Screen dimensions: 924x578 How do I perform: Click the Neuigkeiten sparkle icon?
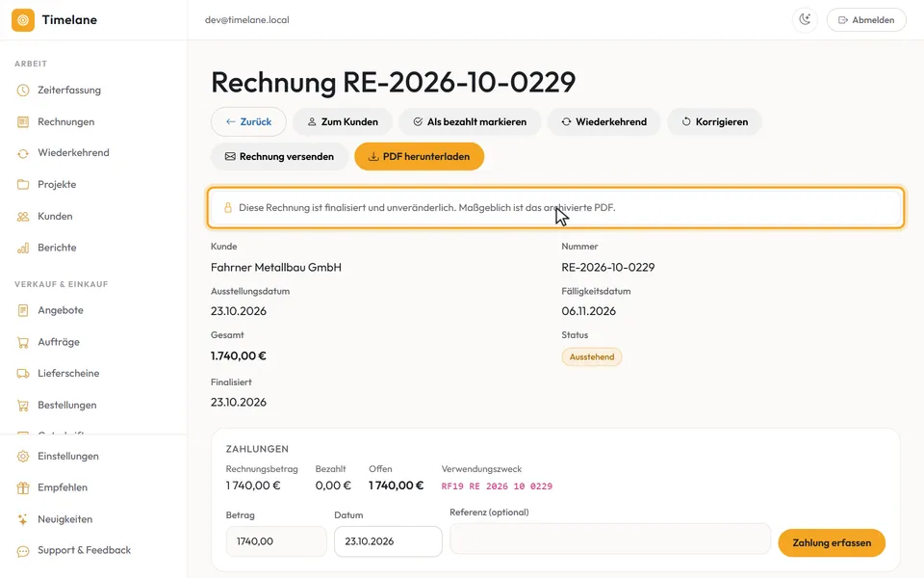[x=23, y=519]
